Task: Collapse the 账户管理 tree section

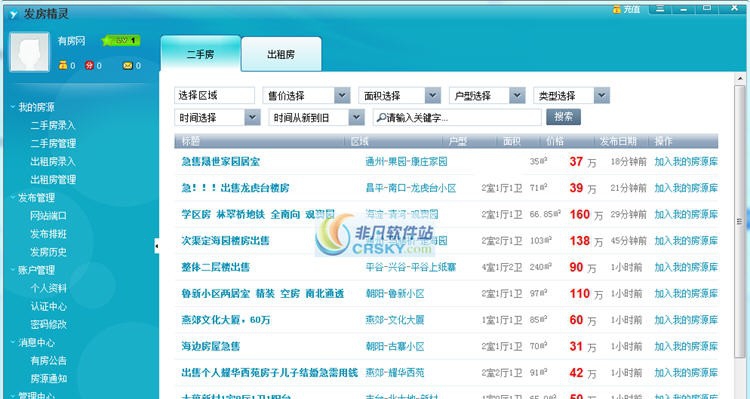Action: click(13, 269)
